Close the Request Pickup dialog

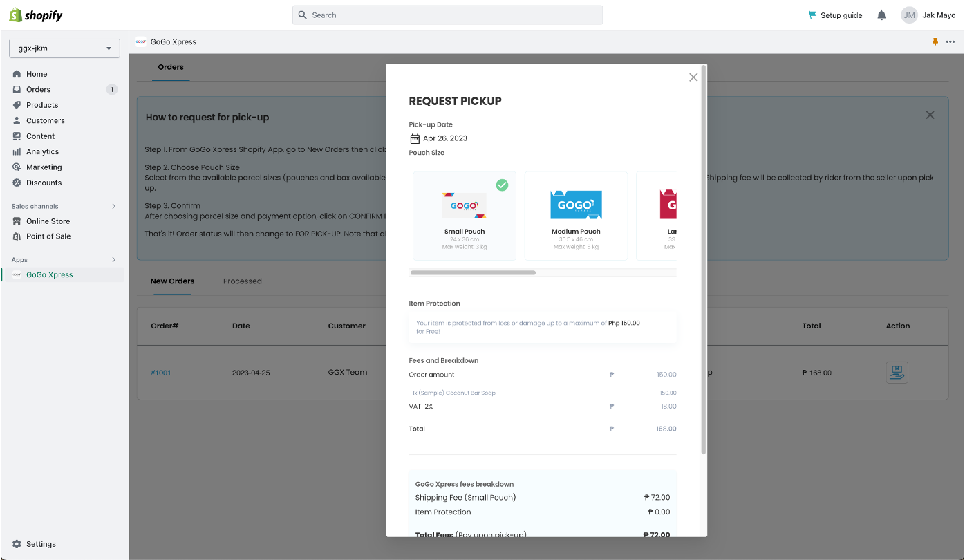click(693, 77)
